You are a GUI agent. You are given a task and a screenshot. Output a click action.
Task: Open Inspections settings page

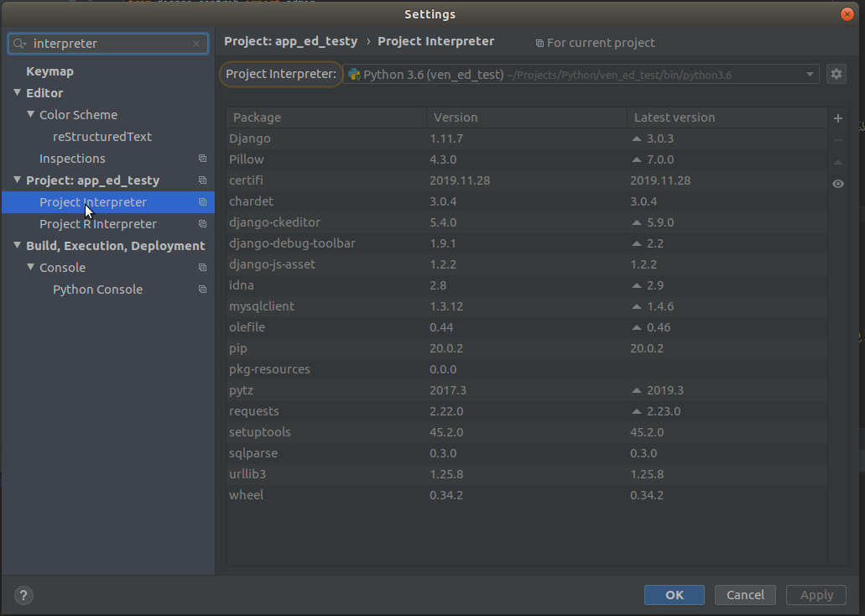72,159
